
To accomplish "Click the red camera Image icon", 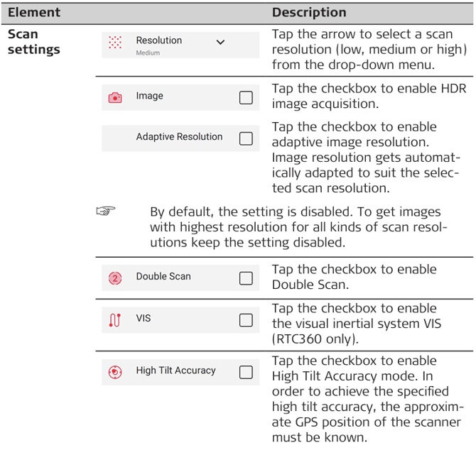I will [x=115, y=98].
